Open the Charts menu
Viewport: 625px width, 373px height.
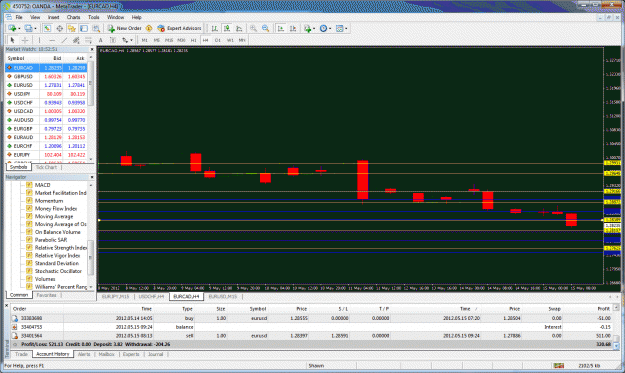click(x=73, y=17)
